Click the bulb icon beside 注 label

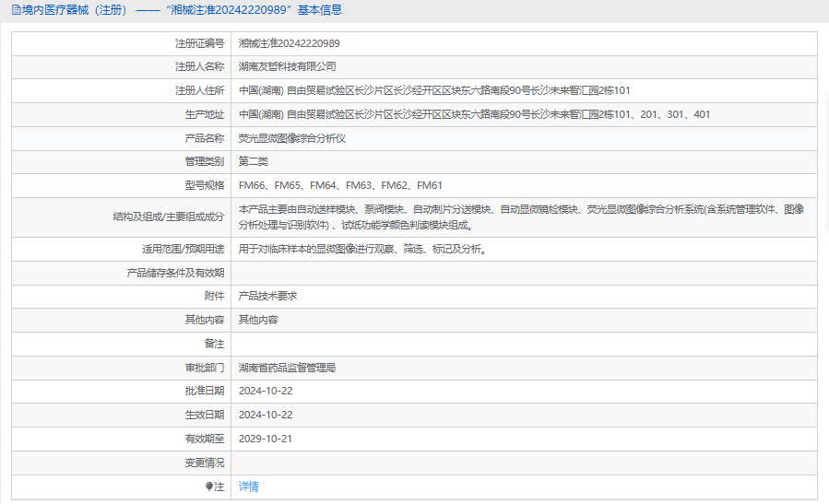pyautogui.click(x=209, y=486)
